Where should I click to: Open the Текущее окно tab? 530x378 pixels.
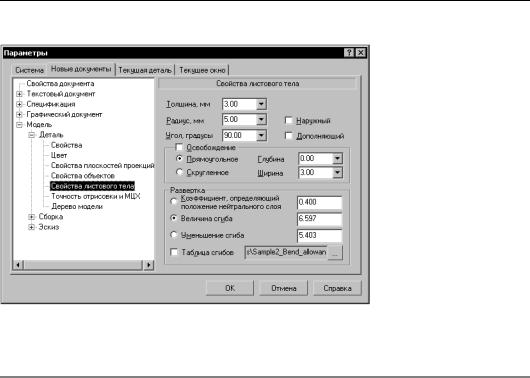(x=202, y=70)
